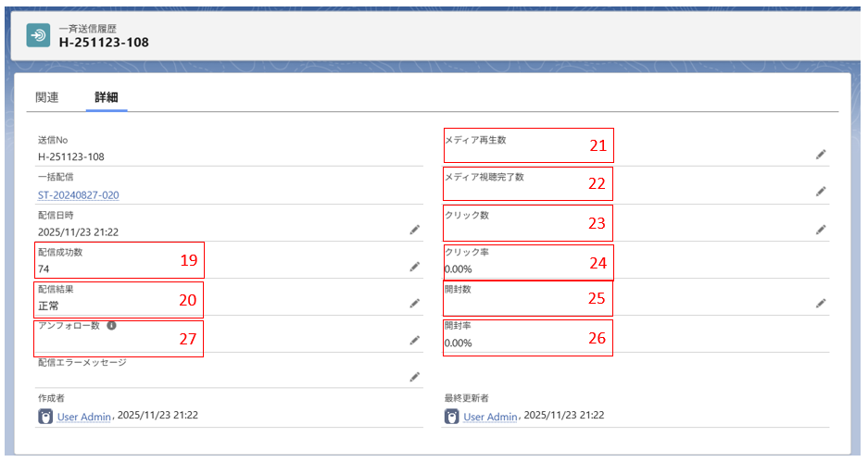Edit the 配信日時 field with pencil icon
This screenshot has height=462, width=868.
point(415,230)
